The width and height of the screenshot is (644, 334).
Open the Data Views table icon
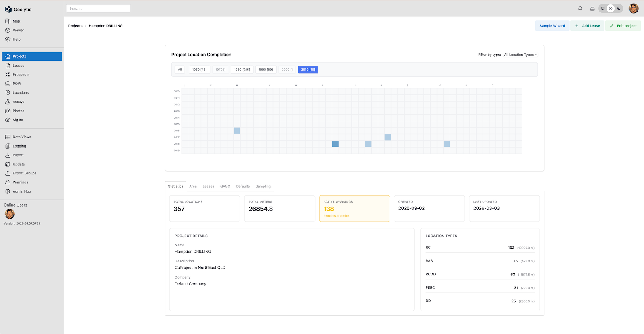(8, 137)
